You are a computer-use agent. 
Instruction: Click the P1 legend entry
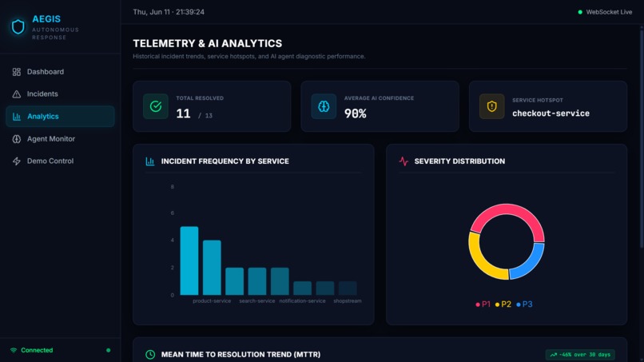483,304
